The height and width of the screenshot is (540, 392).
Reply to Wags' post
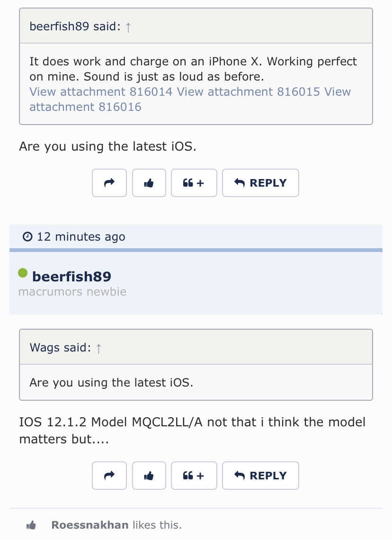260,183
